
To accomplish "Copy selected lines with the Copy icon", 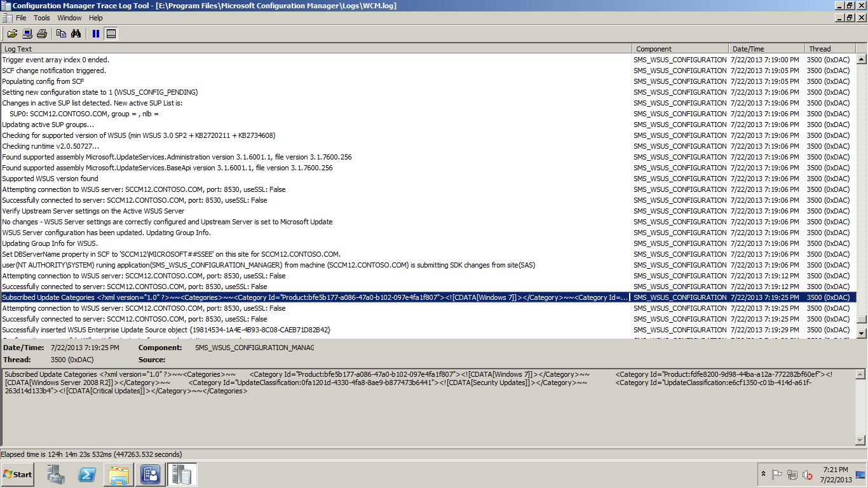I will (x=61, y=34).
